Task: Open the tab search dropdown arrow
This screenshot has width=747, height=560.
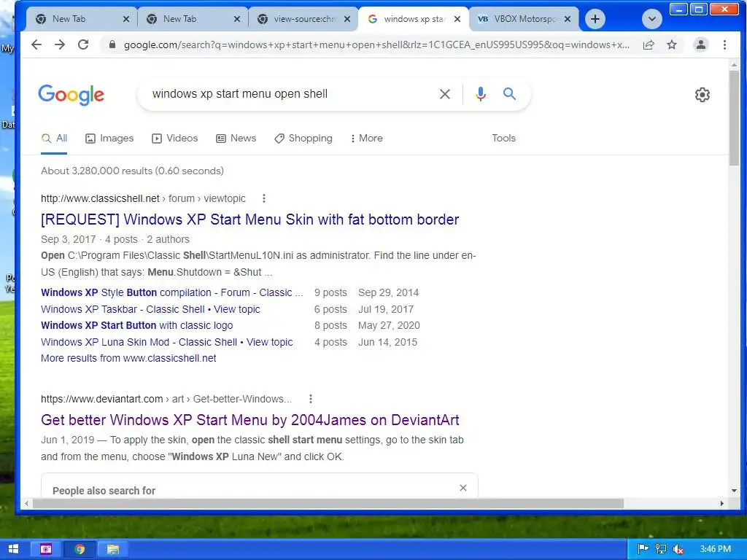Action: click(x=651, y=19)
